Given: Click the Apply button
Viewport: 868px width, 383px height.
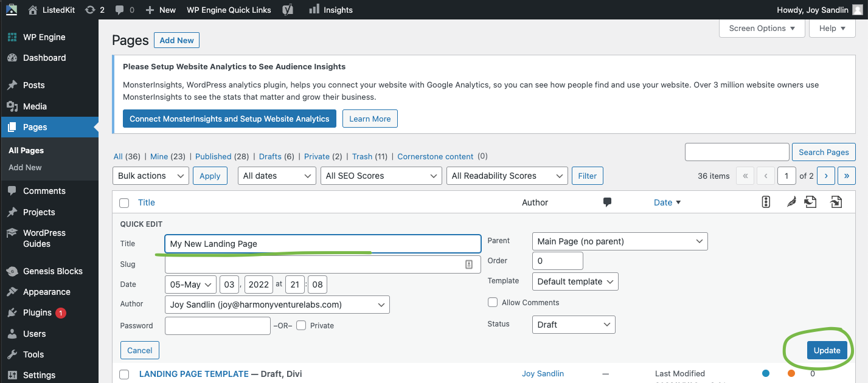Looking at the screenshot, I should pos(210,176).
